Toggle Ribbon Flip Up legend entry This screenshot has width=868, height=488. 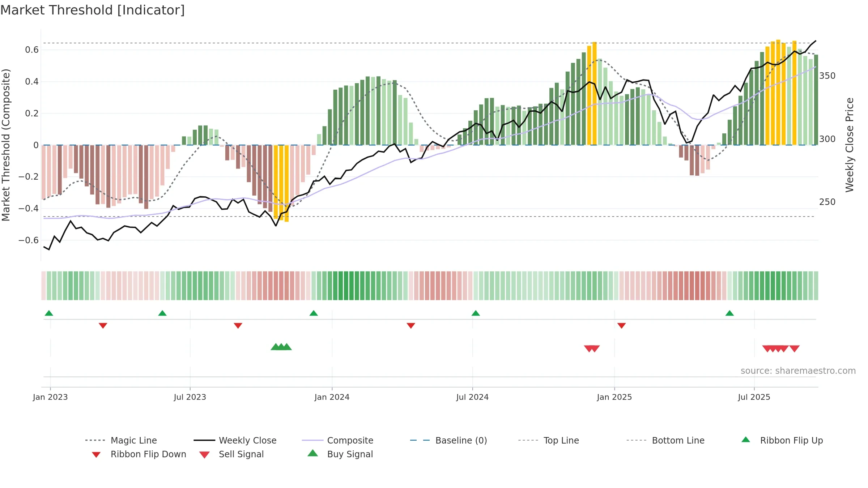(x=782, y=440)
